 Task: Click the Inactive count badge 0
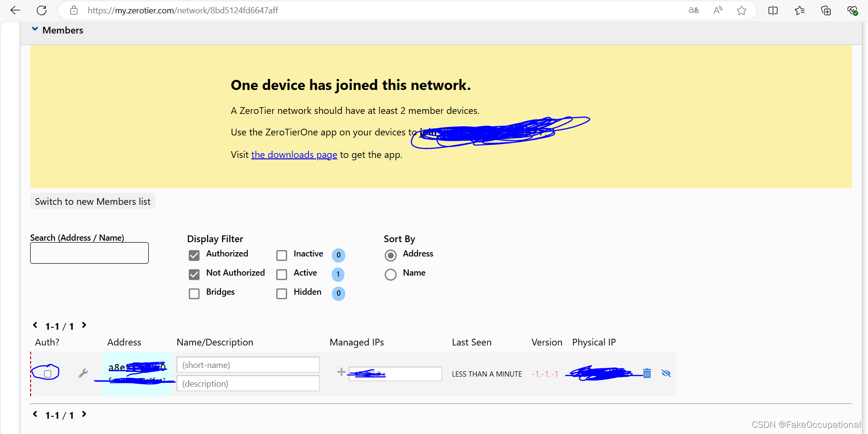[339, 255]
